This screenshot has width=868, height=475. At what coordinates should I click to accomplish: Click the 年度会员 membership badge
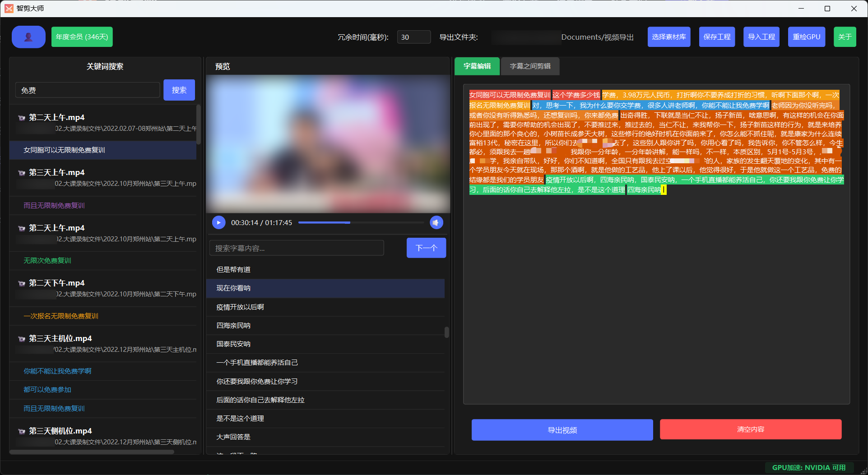pyautogui.click(x=82, y=37)
